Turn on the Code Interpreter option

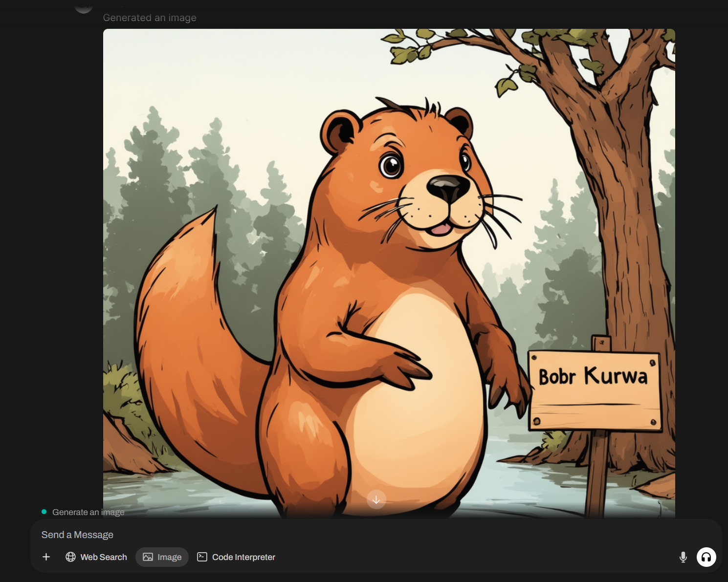tap(236, 557)
